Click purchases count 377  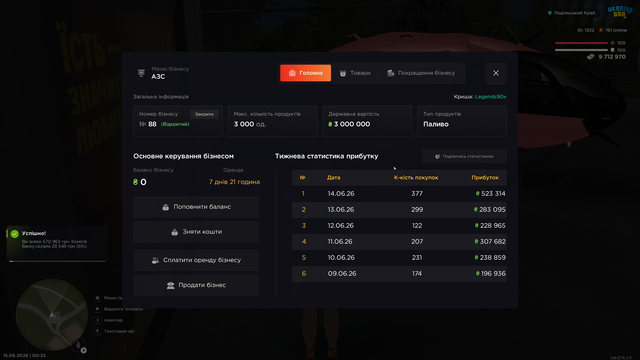coord(417,193)
